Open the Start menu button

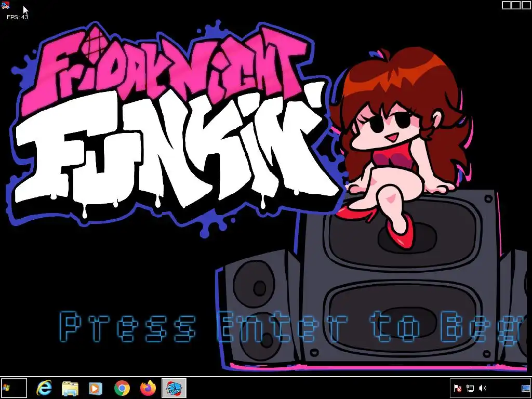pyautogui.click(x=14, y=388)
